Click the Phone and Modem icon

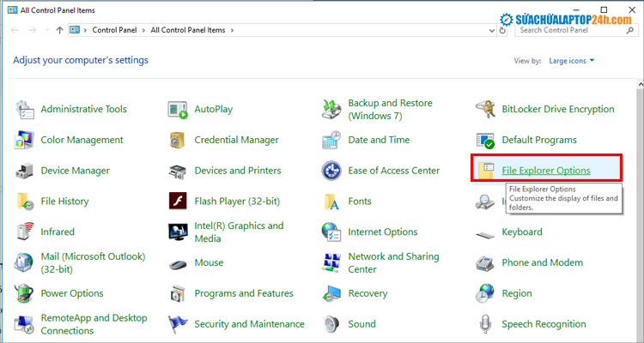point(485,263)
